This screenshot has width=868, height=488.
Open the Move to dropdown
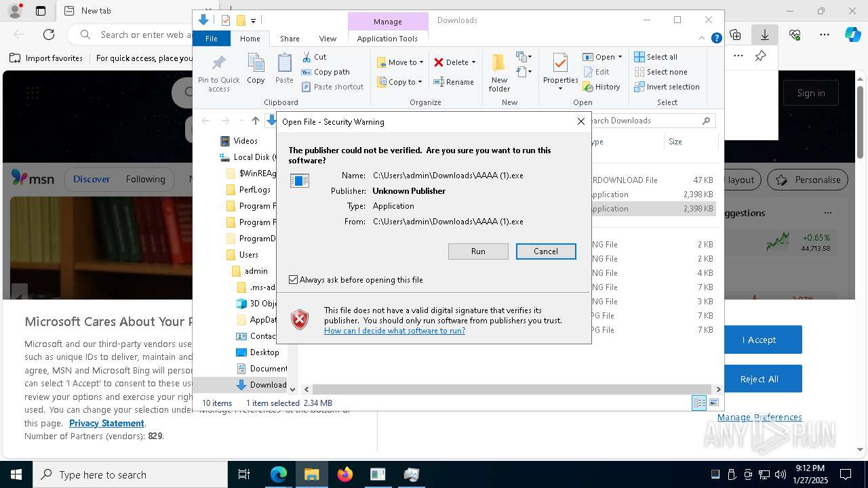[x=401, y=62]
